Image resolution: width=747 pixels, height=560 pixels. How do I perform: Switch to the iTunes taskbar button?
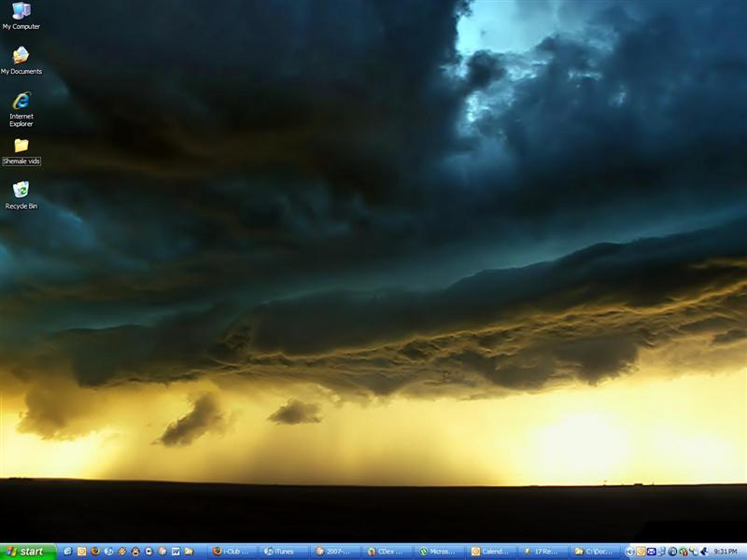click(284, 552)
